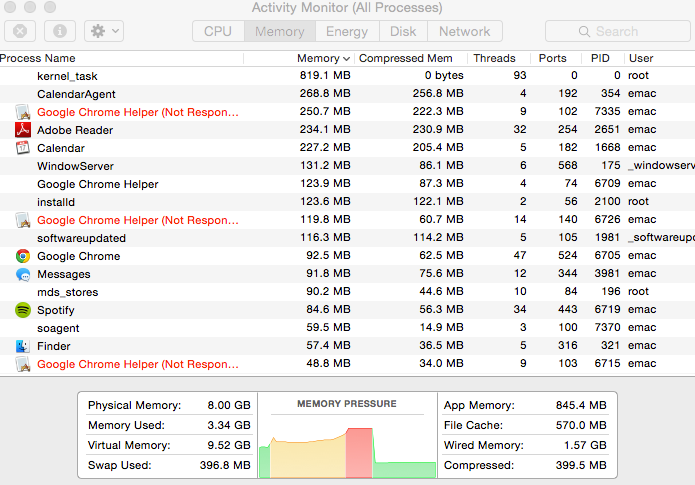
Task: Select the installd process row
Action: 348,202
